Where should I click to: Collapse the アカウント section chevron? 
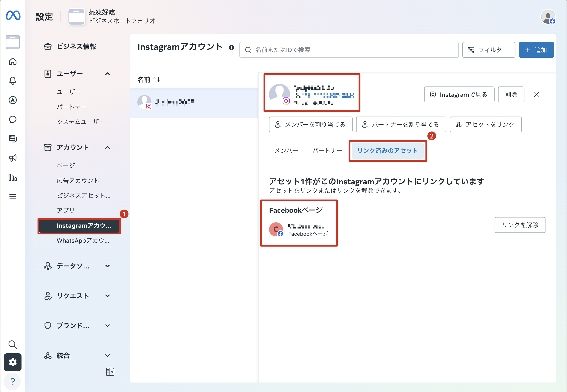[108, 148]
